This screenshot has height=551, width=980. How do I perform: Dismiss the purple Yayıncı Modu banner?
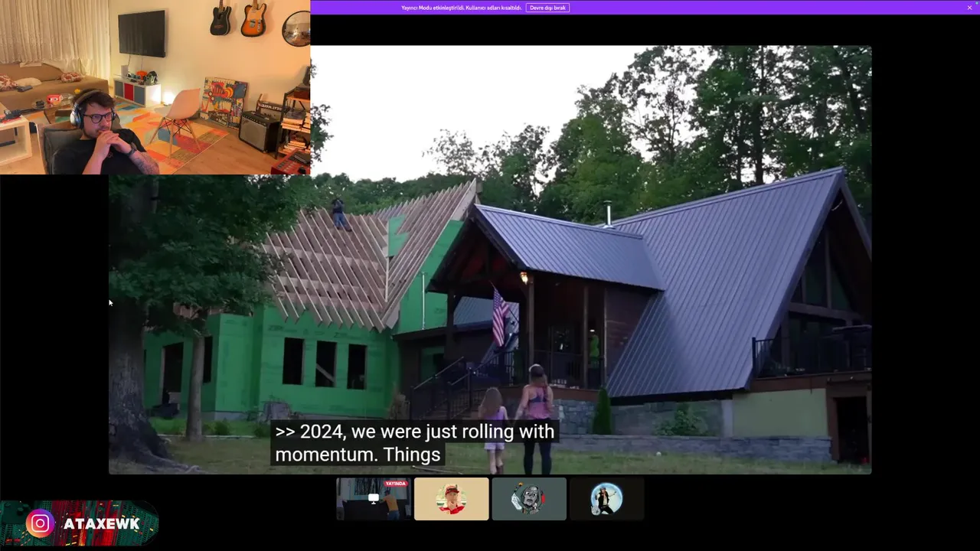click(969, 8)
